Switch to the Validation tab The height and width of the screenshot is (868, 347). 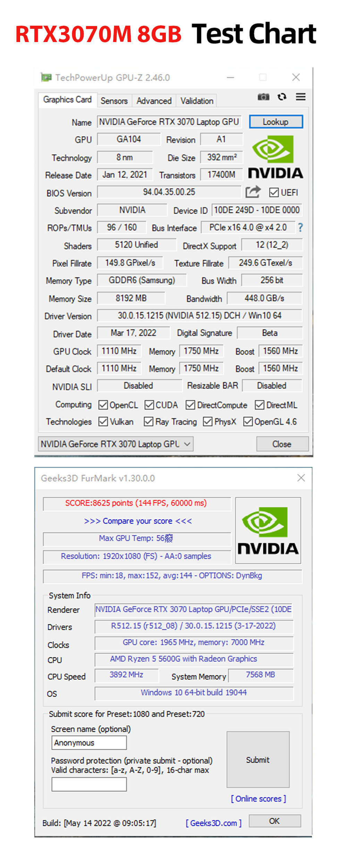coord(197,101)
